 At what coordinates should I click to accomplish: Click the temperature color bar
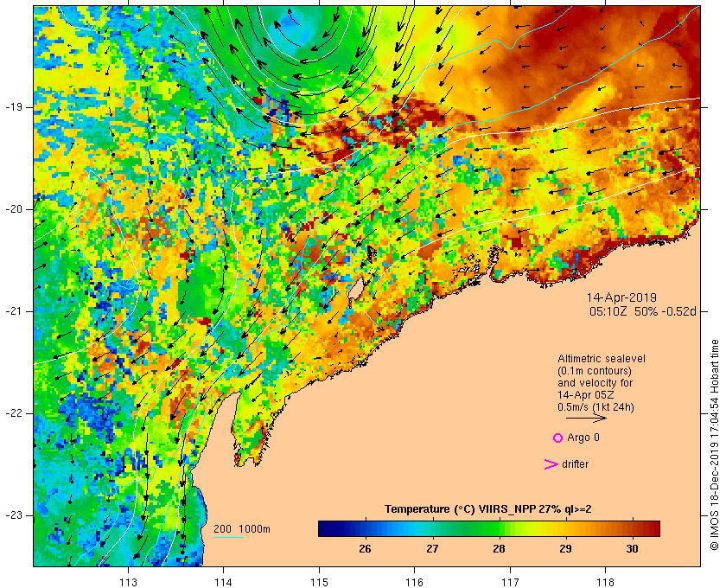coord(489,528)
